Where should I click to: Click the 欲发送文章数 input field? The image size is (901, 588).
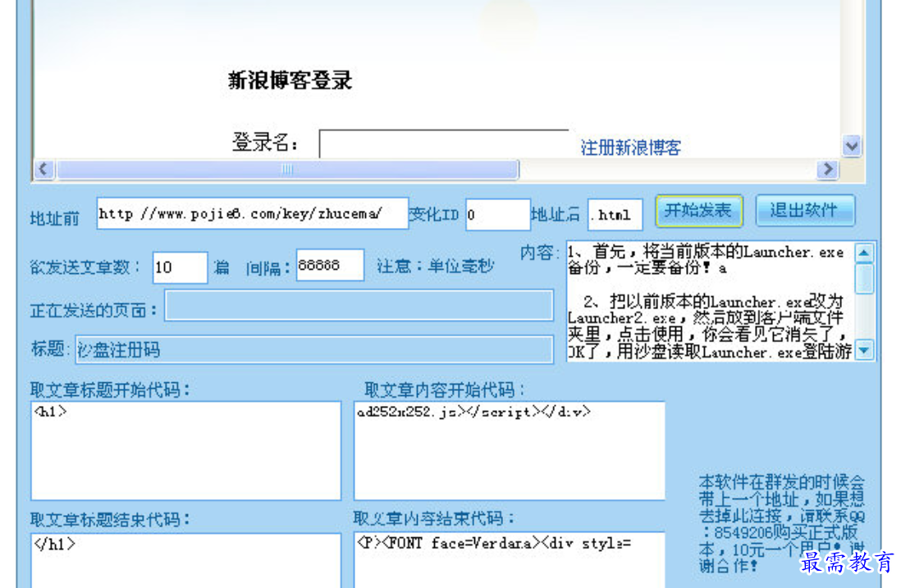point(180,267)
